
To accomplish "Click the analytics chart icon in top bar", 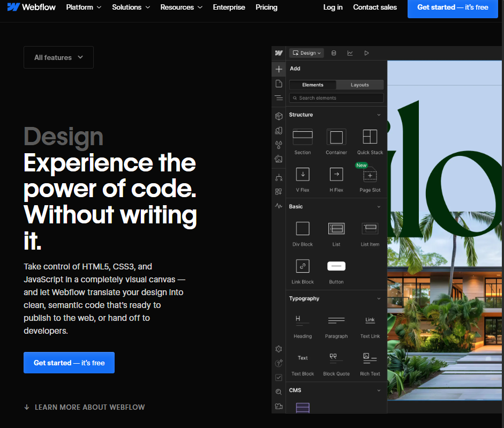I will 350,53.
